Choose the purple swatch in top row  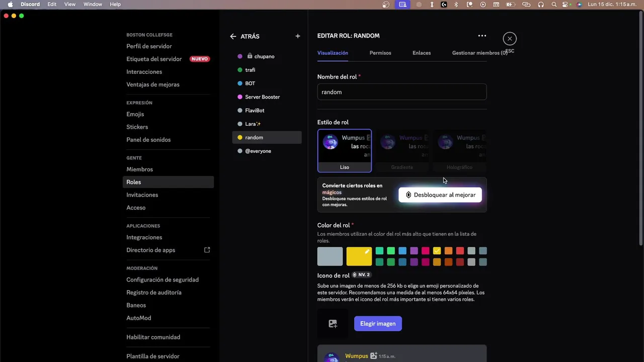click(x=414, y=251)
